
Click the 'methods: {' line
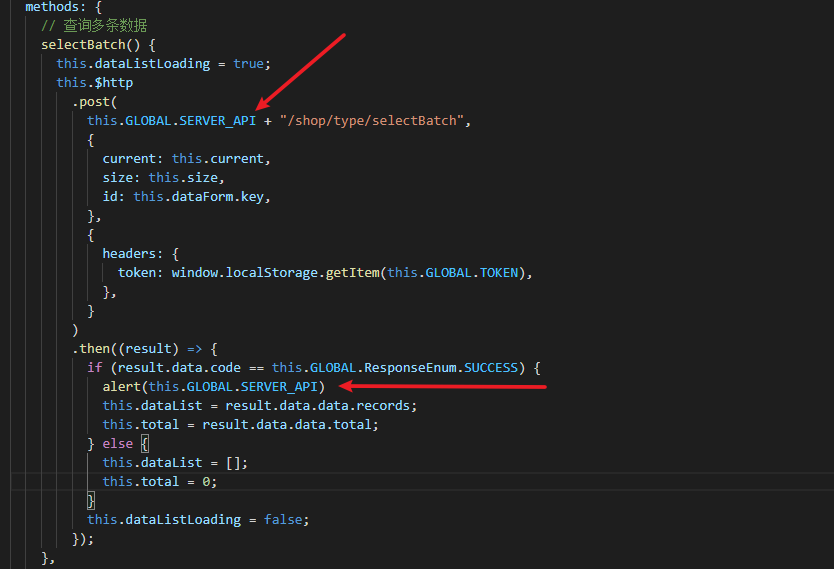point(63,6)
